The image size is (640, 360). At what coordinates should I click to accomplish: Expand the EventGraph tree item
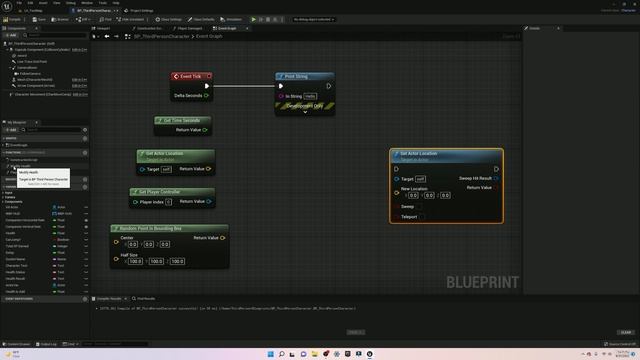pos(3,145)
